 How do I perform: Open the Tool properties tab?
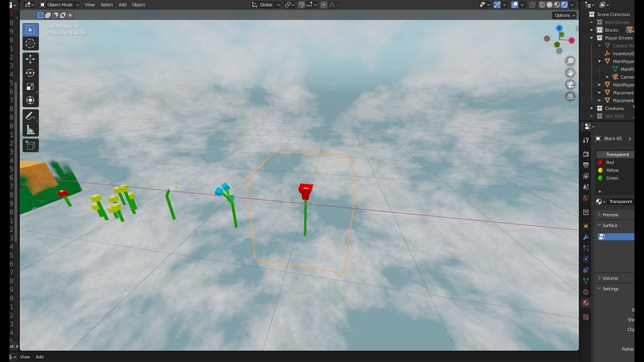586,140
